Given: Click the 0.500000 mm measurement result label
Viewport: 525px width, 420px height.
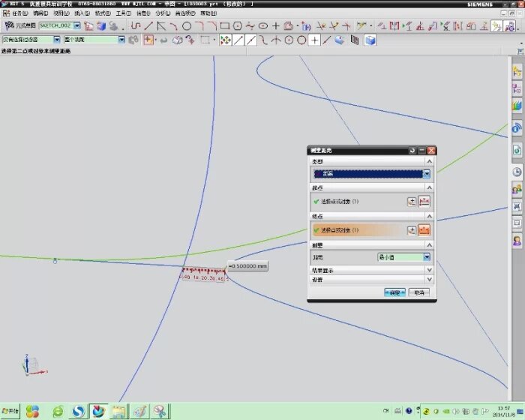Looking at the screenshot, I should [247, 266].
